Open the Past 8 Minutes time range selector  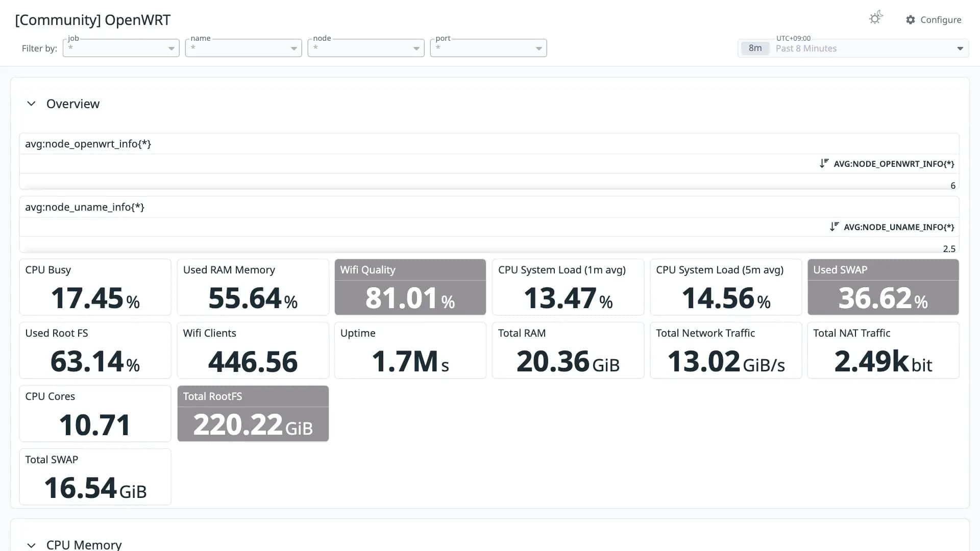click(x=853, y=48)
